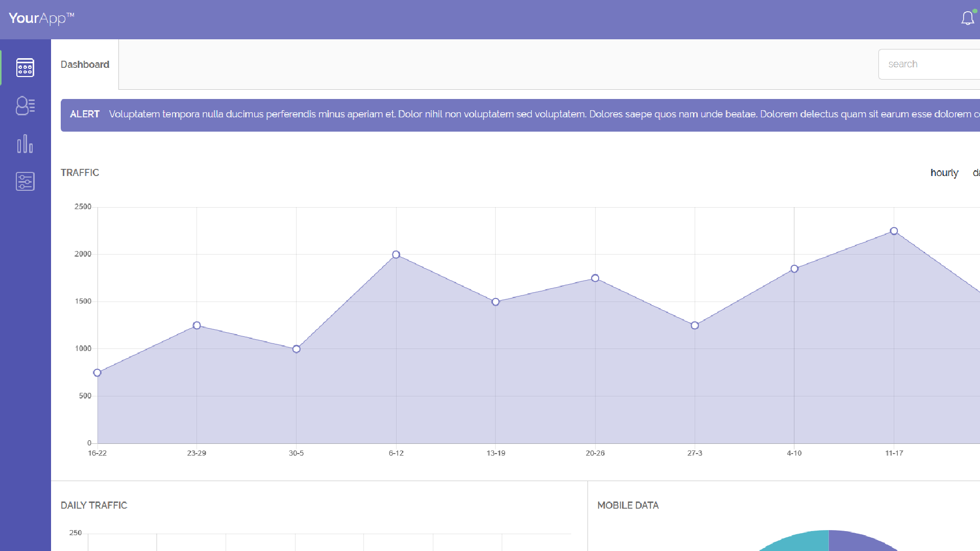Image resolution: width=980 pixels, height=551 pixels.
Task: Open the dashboard icon in sidebar
Action: tap(25, 67)
